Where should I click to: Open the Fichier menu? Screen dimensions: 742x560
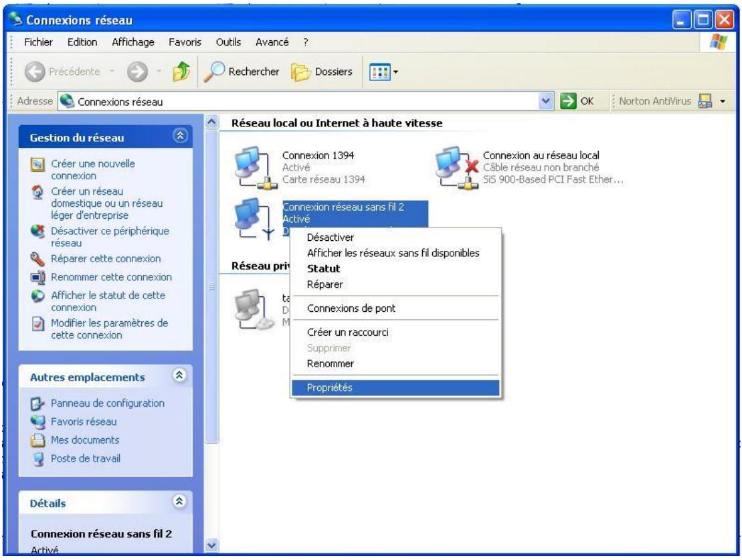[x=38, y=42]
